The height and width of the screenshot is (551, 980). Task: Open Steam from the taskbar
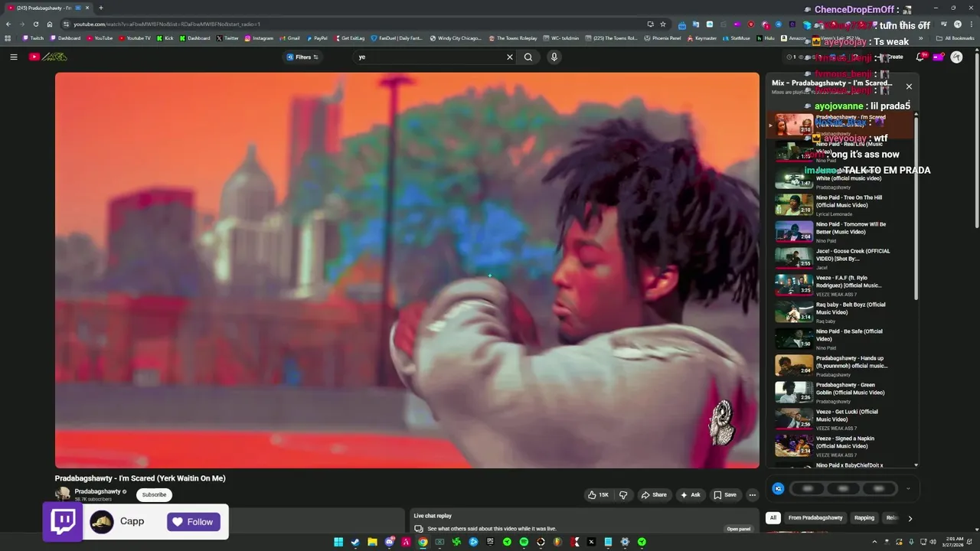pos(355,542)
